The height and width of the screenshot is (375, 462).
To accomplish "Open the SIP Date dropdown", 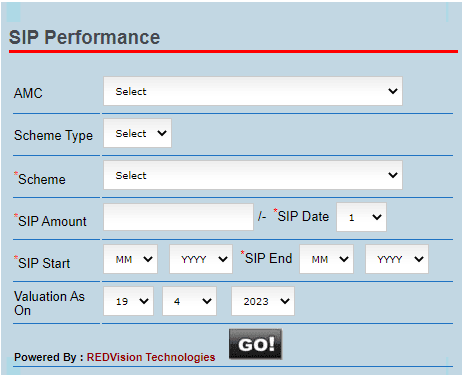I will (x=361, y=217).
